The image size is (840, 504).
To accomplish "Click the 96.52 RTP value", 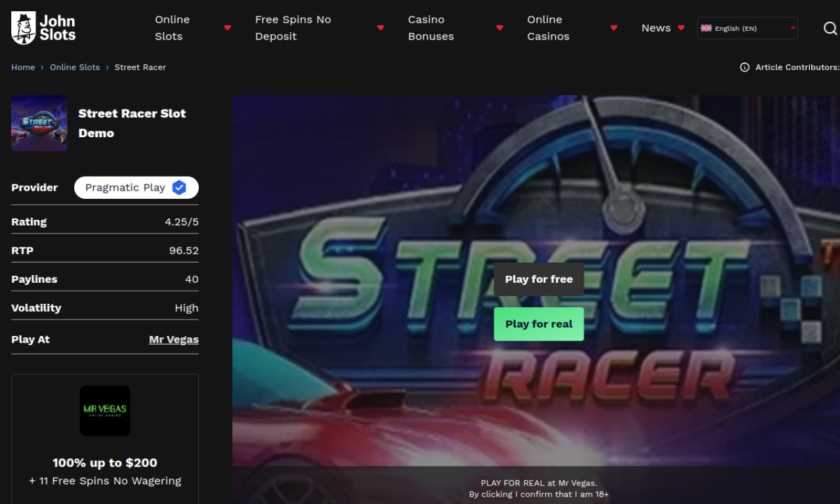I will (x=184, y=251).
